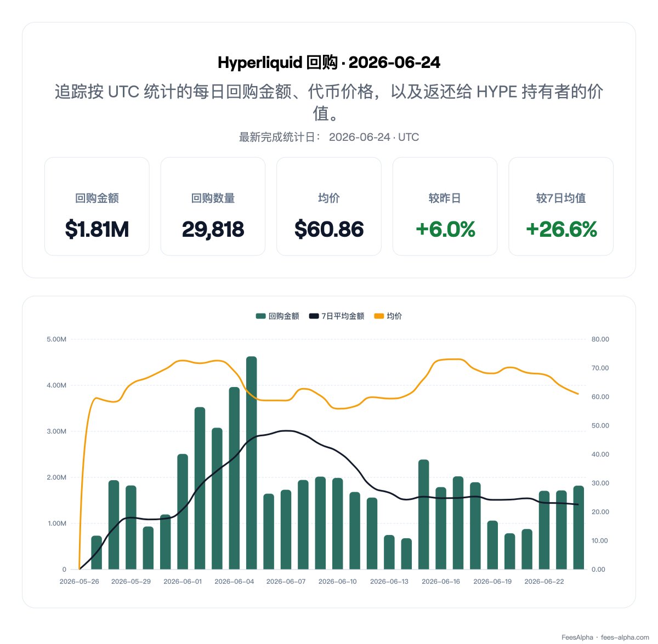Image resolution: width=658 pixels, height=644 pixels.
Task: Toggle the 7日平均金额 legend series
Action: 337,316
